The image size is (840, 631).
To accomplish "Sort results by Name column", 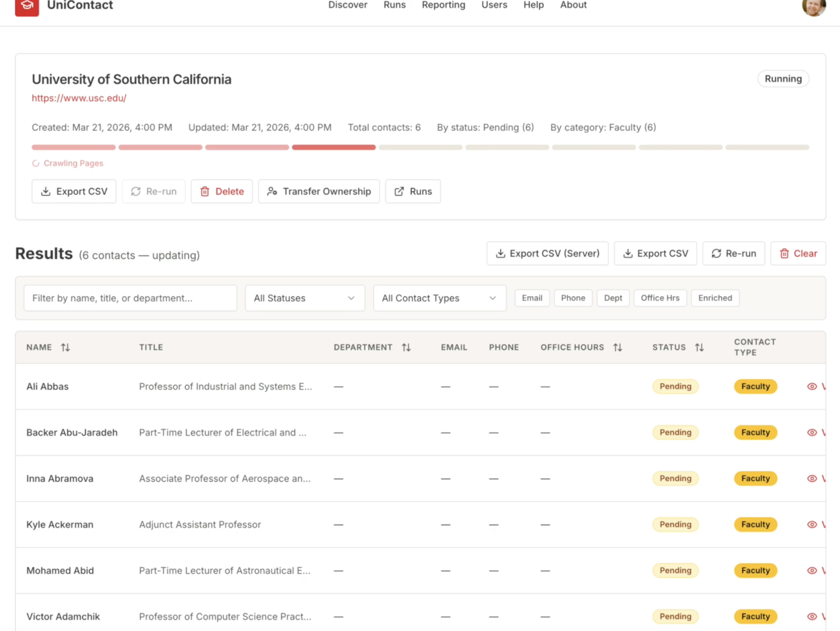I will click(65, 347).
